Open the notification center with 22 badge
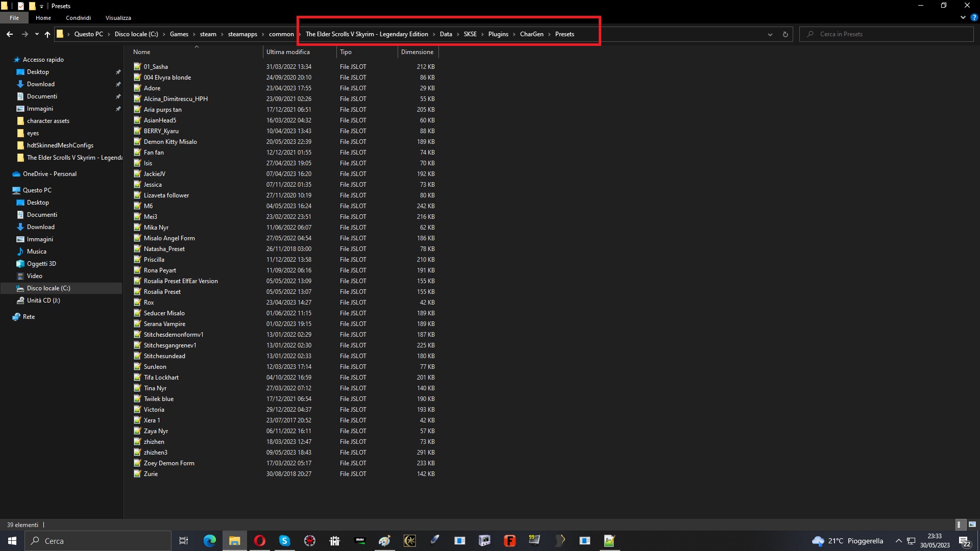The image size is (980, 551). 965,541
